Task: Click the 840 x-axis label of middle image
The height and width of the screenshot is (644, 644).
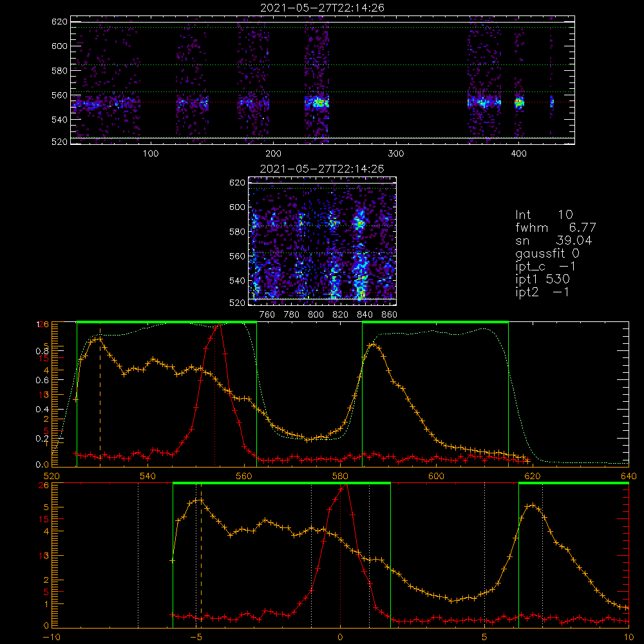Action: tap(365, 315)
